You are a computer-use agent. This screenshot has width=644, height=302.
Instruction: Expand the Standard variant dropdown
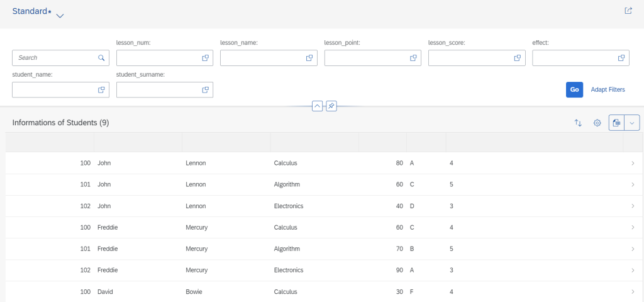[x=60, y=16]
